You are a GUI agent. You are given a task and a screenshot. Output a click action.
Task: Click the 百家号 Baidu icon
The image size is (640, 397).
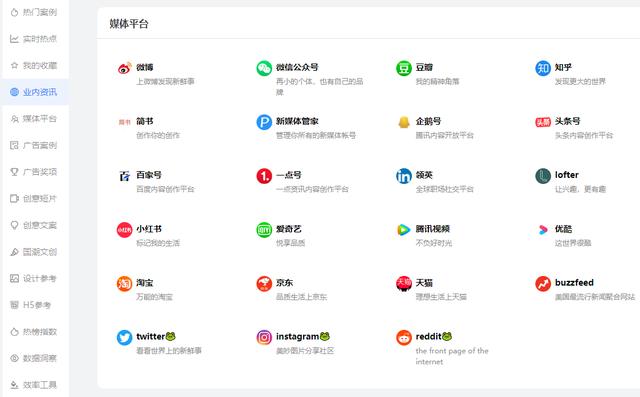coord(124,176)
